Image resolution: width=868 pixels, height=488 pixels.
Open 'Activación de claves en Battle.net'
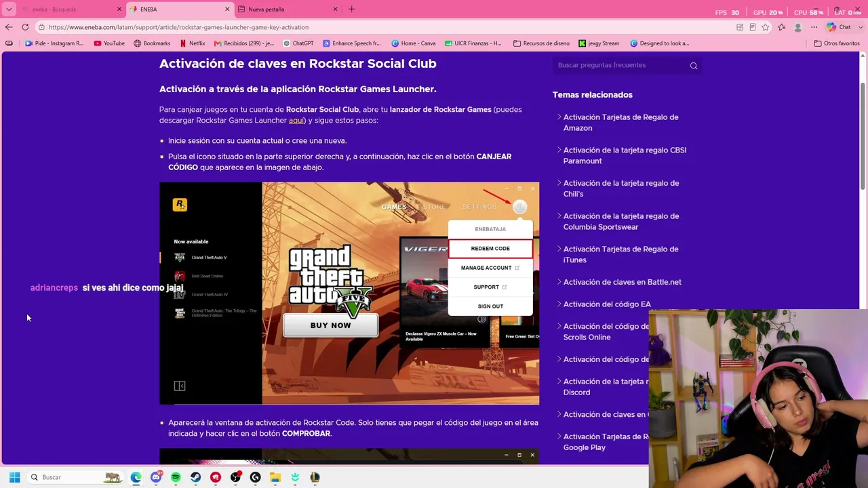622,282
